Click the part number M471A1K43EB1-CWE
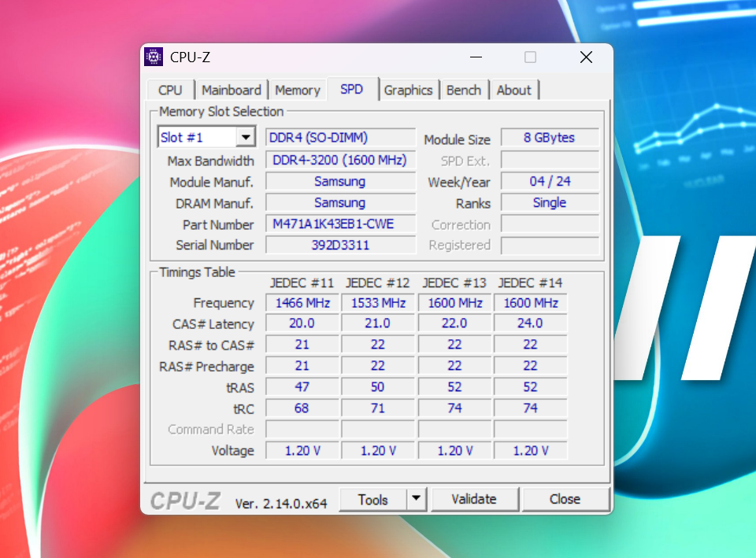The width and height of the screenshot is (756, 558). (340, 224)
